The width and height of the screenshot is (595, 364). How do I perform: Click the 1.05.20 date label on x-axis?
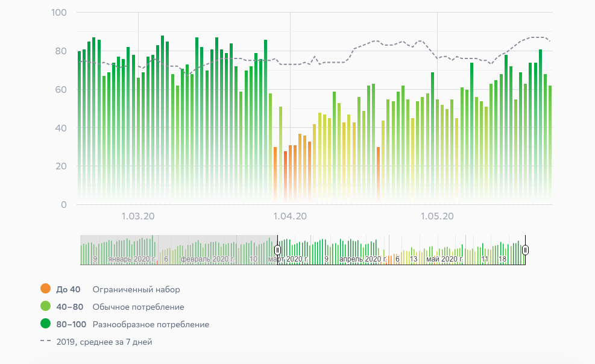[437, 216]
